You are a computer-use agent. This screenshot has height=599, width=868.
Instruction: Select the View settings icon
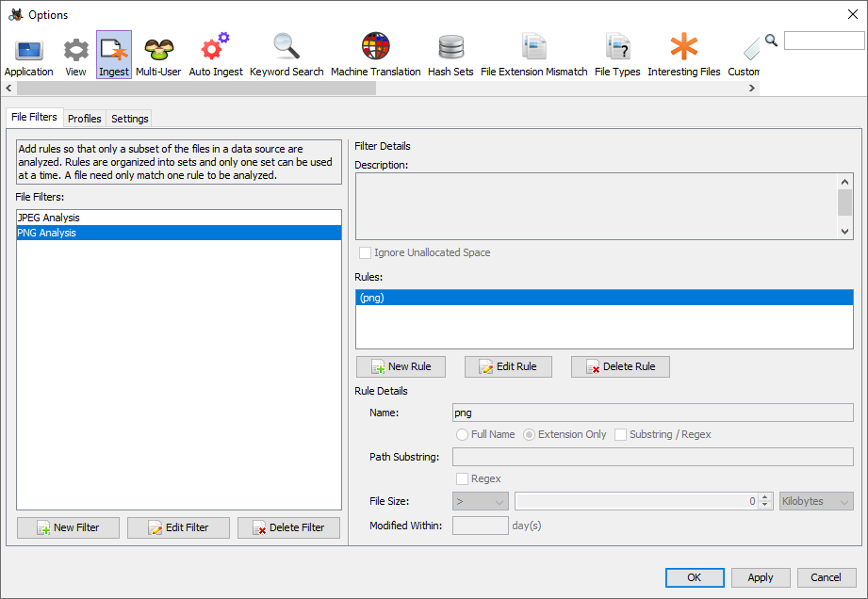point(75,55)
